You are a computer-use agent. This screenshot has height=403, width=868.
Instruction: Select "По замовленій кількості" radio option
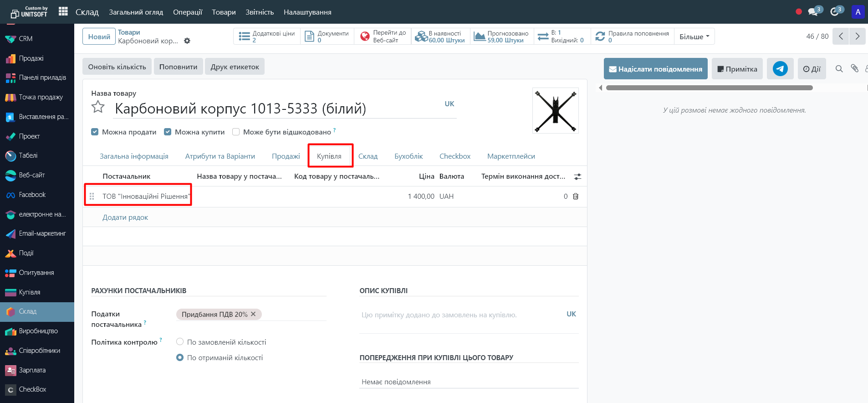pyautogui.click(x=180, y=342)
